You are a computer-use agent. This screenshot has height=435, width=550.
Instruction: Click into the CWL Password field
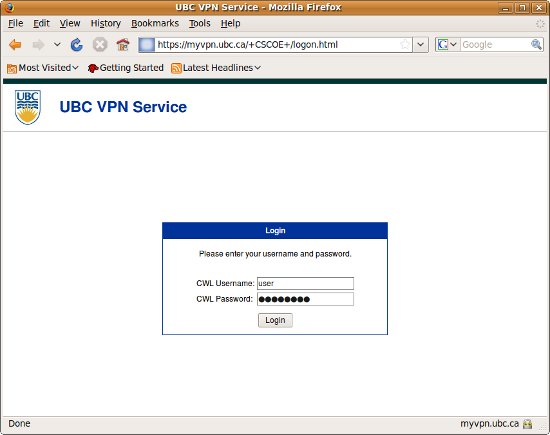pyautogui.click(x=306, y=299)
